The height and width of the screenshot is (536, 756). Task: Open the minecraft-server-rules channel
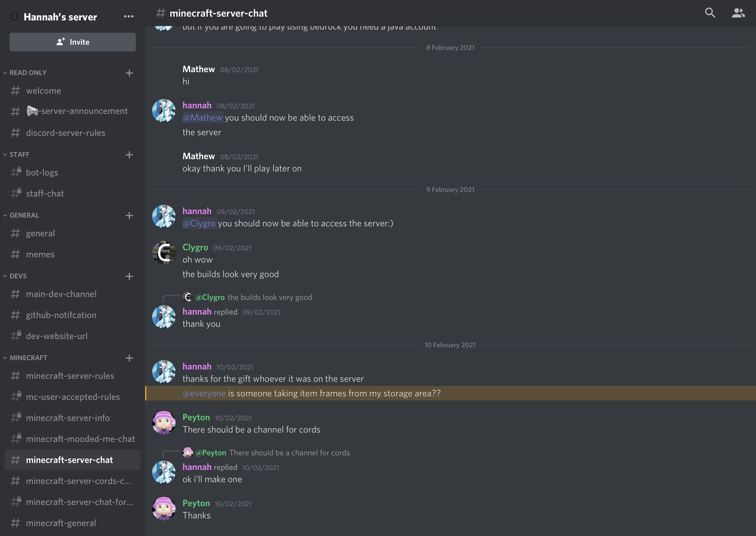tap(73, 376)
